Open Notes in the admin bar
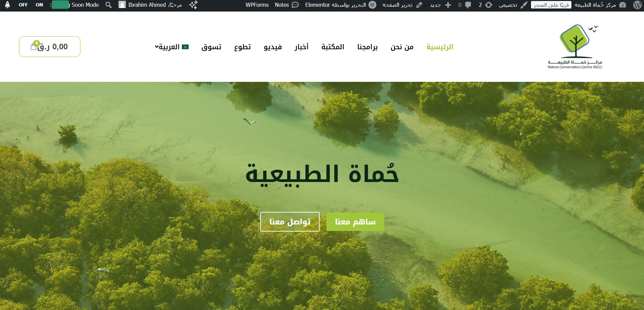Screen dimensions: 644x310 (287, 5)
